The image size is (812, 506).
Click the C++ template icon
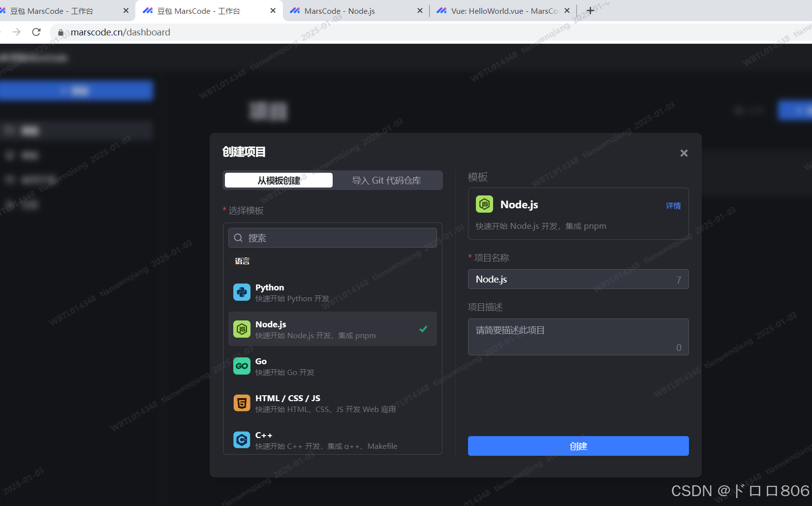click(242, 440)
